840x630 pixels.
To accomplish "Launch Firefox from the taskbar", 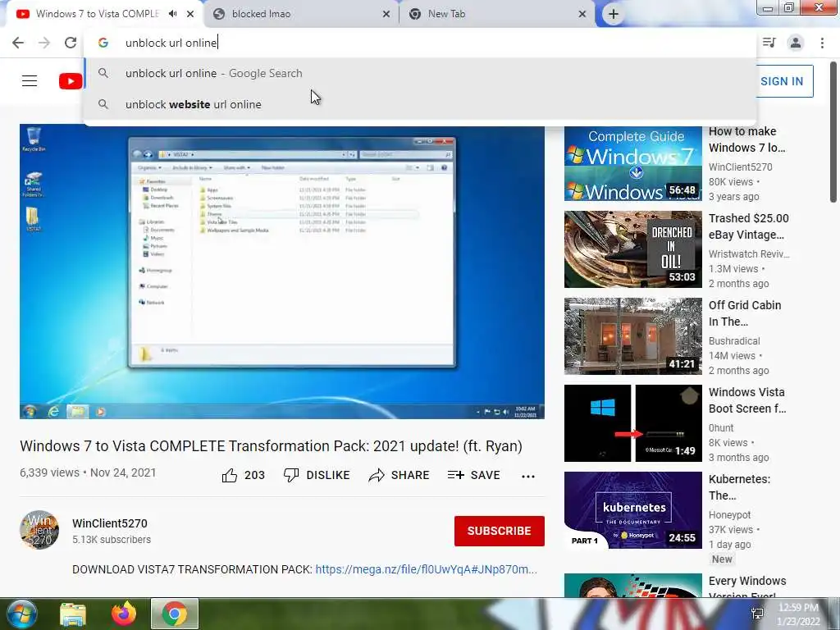I will [x=124, y=614].
